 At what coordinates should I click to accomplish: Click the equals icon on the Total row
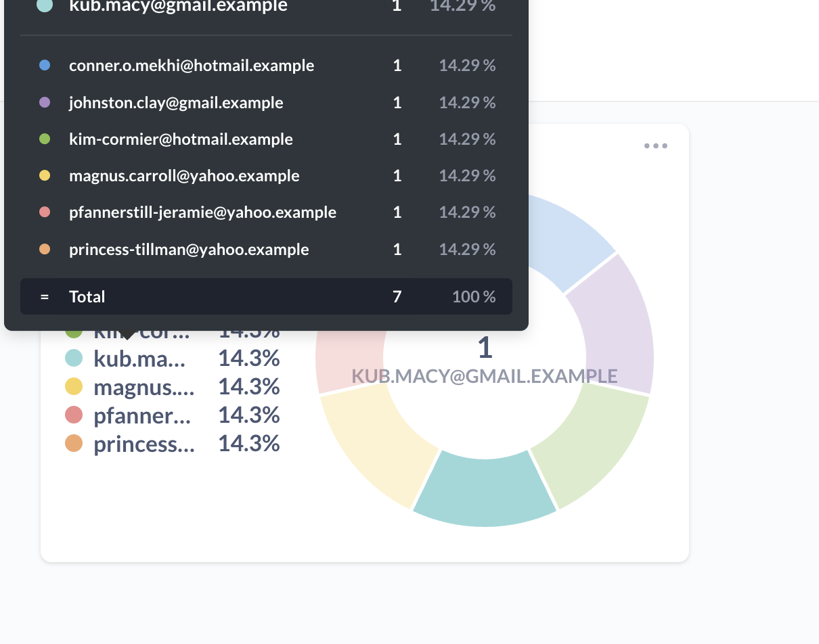pyautogui.click(x=45, y=296)
